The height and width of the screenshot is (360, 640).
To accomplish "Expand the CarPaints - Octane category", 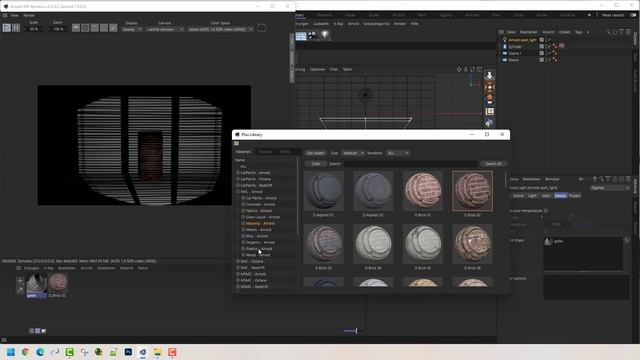I will tap(238, 179).
